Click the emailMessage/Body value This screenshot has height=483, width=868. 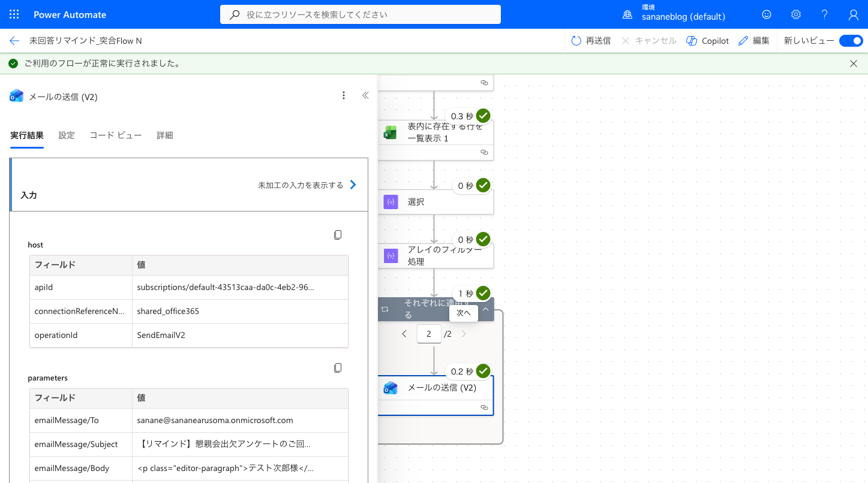[226, 468]
